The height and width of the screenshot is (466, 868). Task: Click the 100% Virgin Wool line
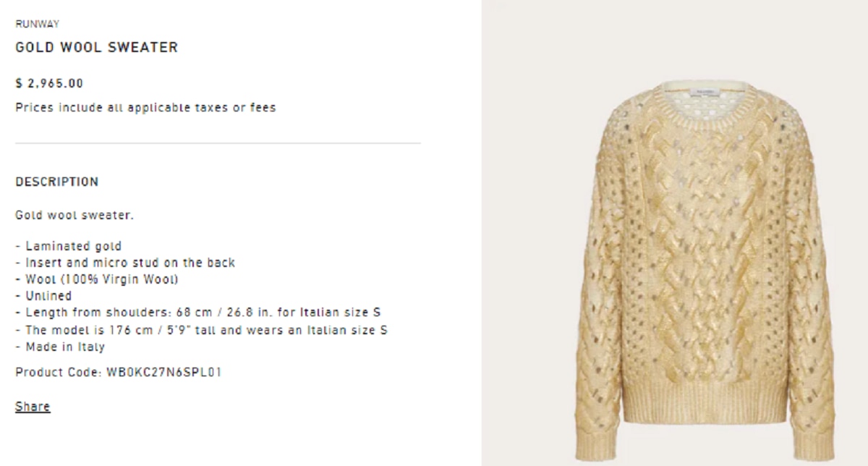101,279
